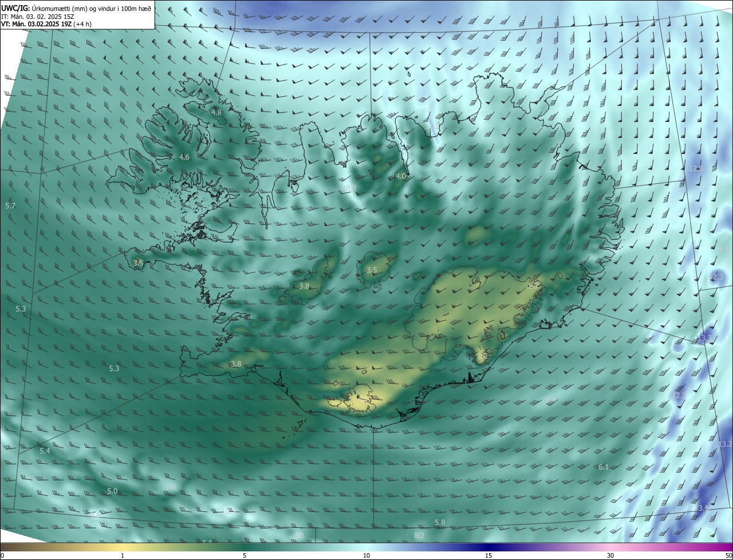The image size is (733, 560).
Task: Click the 5.4 value in the southwest sea
Action: [x=45, y=451]
